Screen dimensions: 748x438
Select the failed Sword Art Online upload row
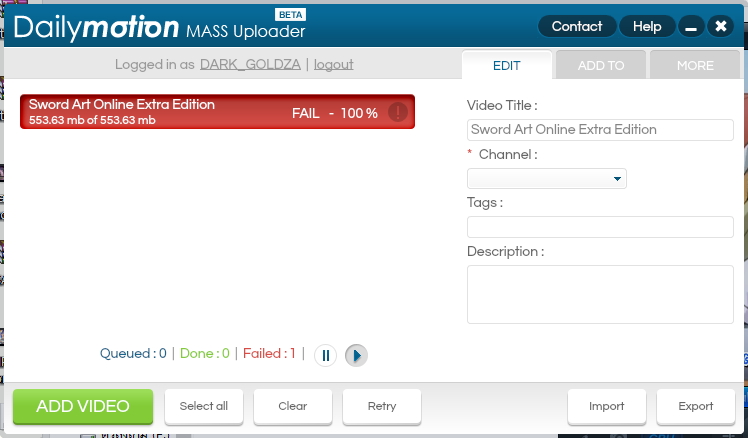tap(218, 112)
